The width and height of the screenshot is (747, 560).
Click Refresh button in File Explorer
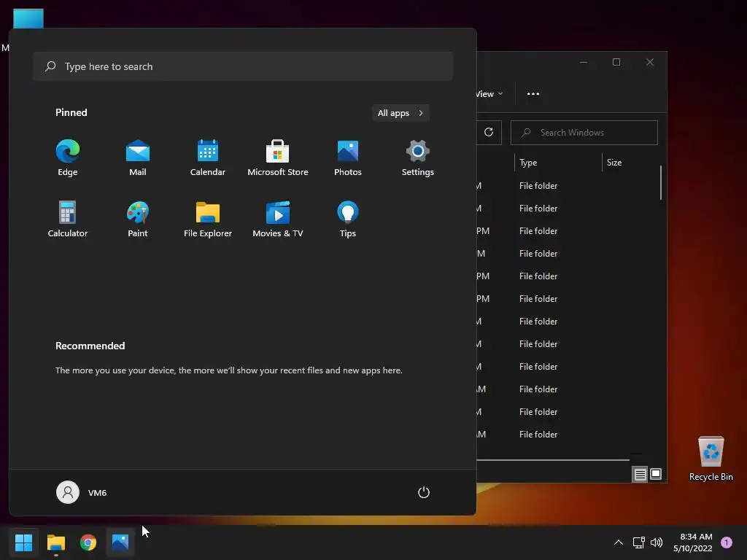coord(489,133)
